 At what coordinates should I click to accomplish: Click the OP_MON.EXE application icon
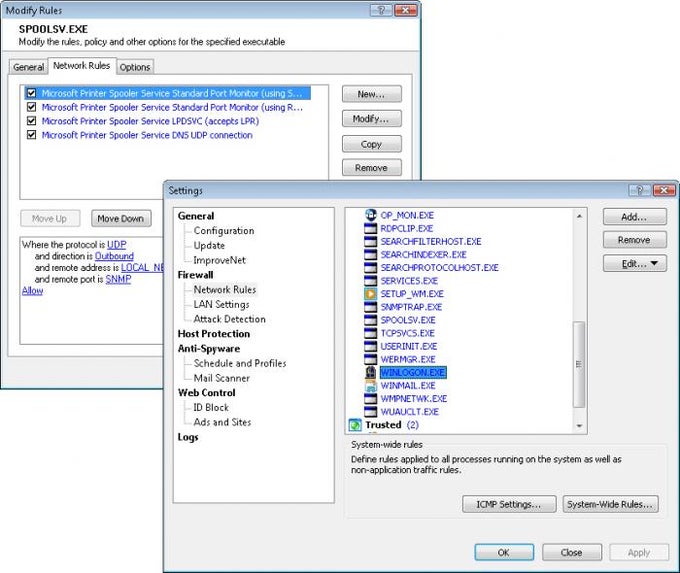coord(370,215)
